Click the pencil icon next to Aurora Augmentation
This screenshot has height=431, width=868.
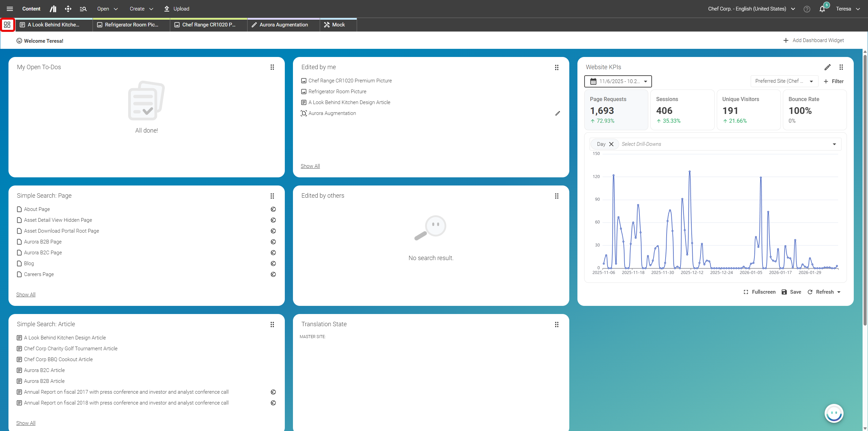pos(558,113)
